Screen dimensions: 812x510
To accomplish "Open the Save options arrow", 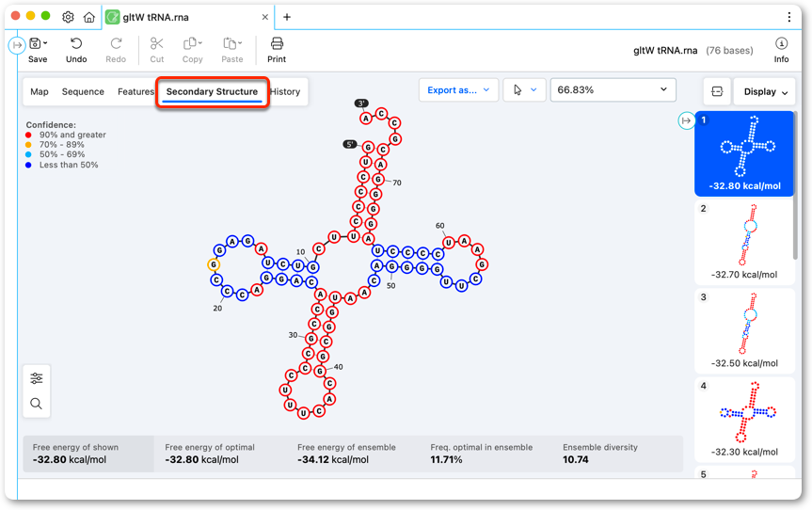I will tap(45, 43).
